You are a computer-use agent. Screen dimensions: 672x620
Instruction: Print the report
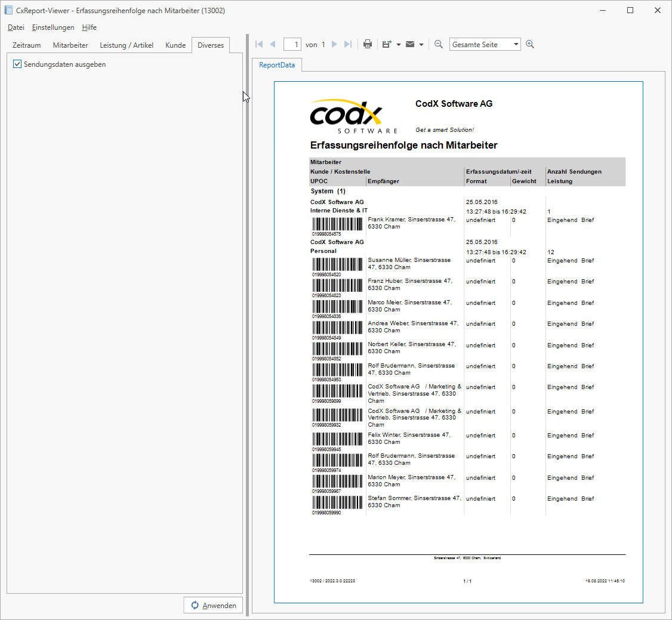pos(367,44)
